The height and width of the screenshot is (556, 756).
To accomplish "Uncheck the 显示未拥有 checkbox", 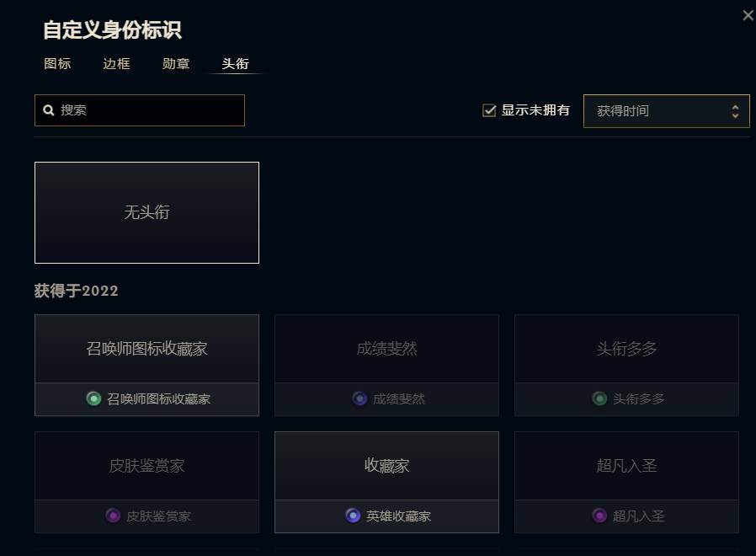I will click(x=489, y=110).
